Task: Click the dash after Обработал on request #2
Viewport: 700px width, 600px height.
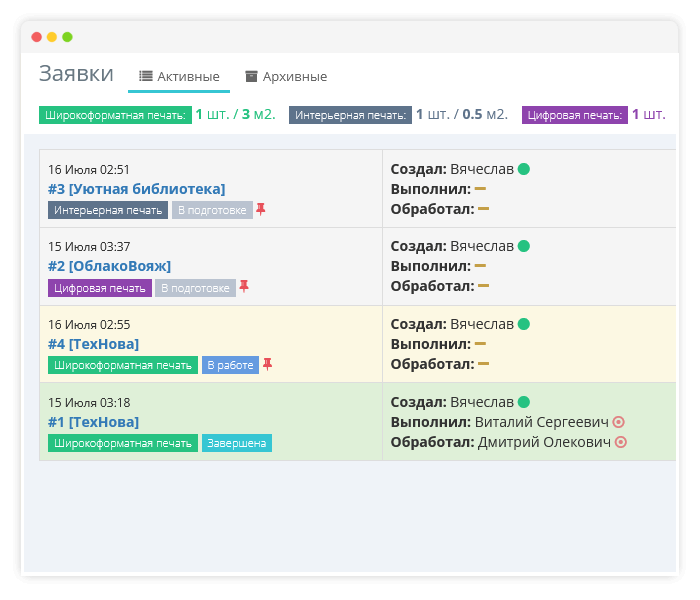Action: coord(483,286)
